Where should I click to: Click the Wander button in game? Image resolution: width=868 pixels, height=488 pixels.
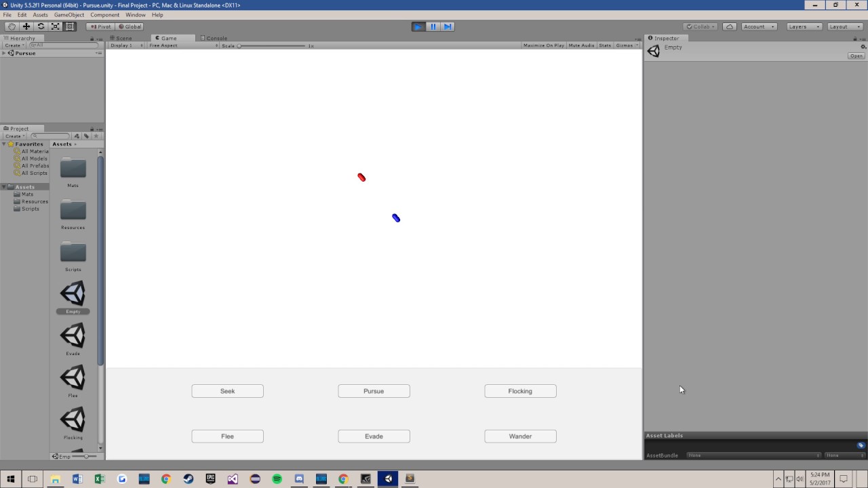(520, 436)
